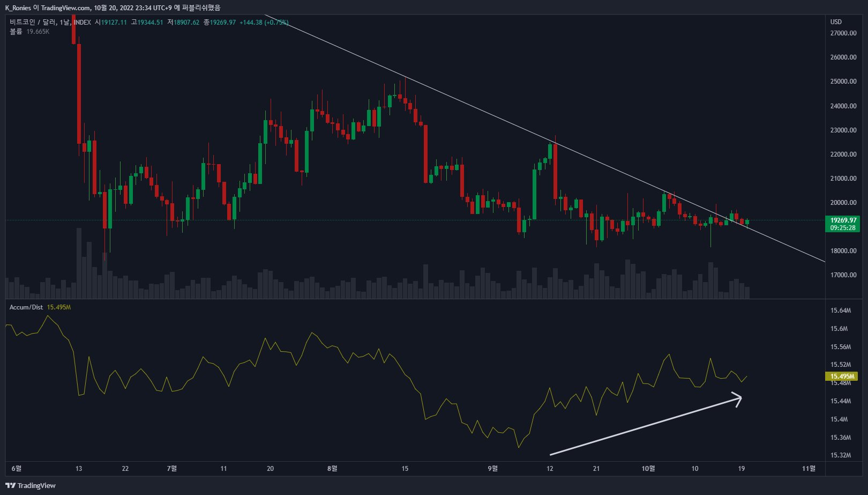Click the high value 19344.51 in legend
868x495 pixels.
150,22
